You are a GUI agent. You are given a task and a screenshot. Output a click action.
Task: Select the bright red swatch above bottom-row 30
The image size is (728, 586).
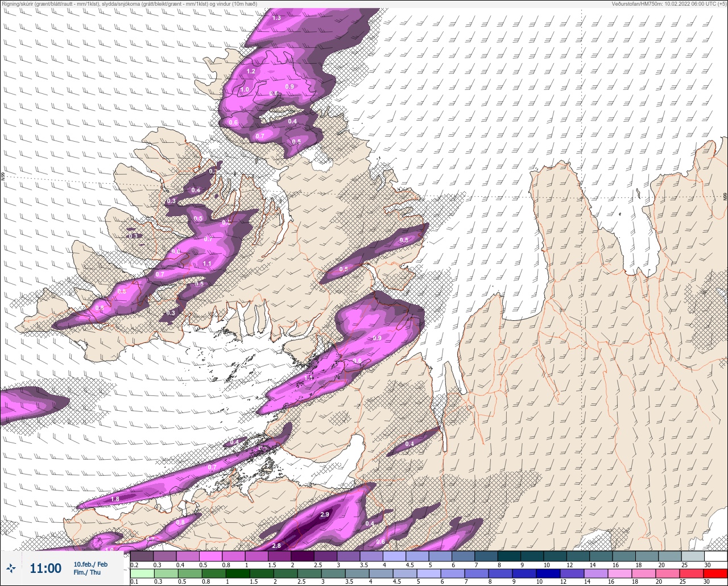click(x=715, y=573)
